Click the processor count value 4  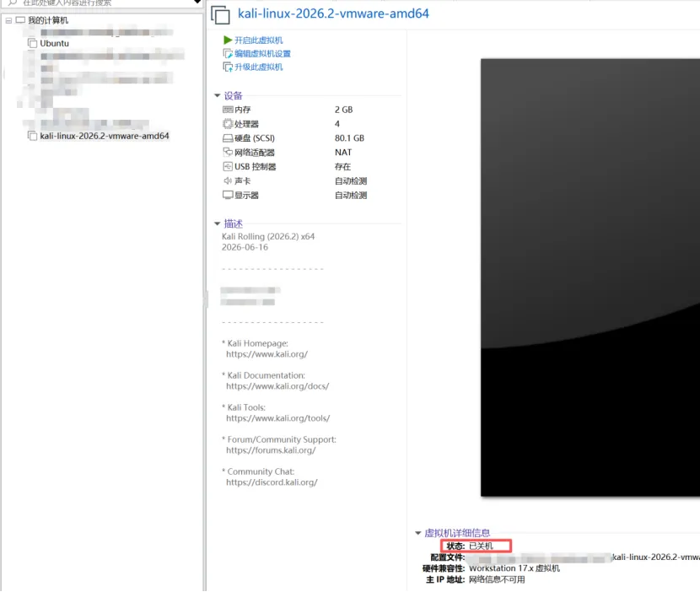pos(337,124)
